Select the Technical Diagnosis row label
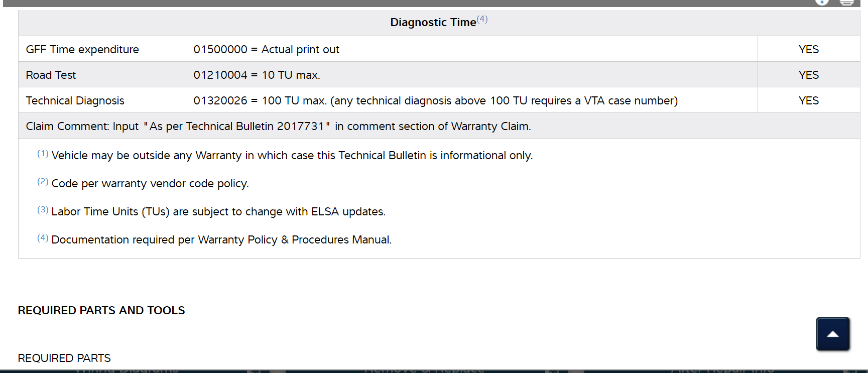868x373 pixels. (75, 100)
